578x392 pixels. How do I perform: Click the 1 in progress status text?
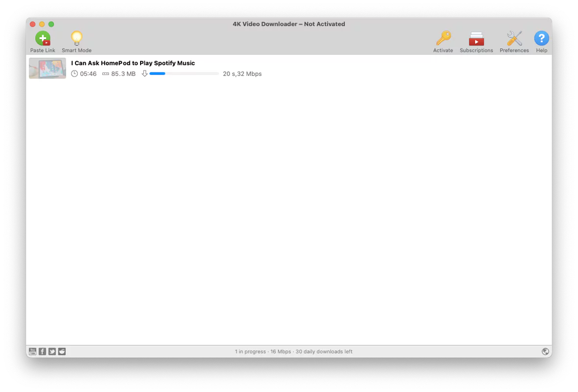coord(250,351)
